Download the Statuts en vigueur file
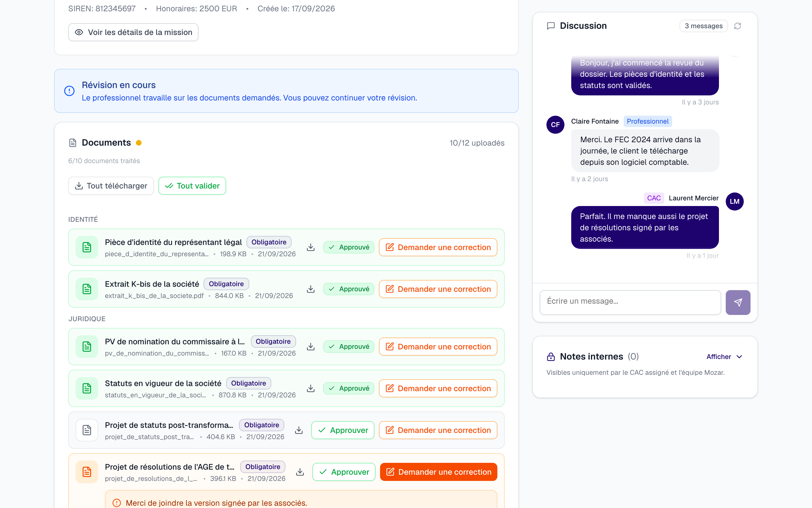The height and width of the screenshot is (508, 812). point(311,388)
